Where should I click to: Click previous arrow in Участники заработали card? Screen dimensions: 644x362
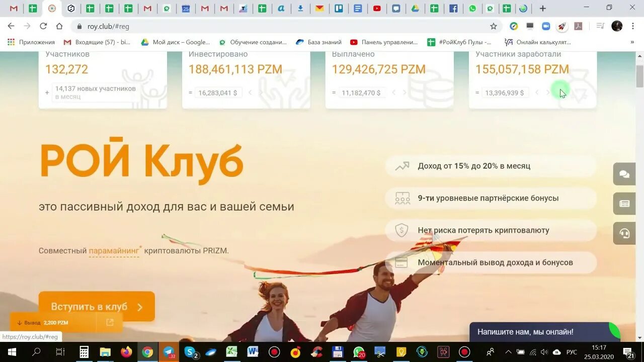[537, 93]
